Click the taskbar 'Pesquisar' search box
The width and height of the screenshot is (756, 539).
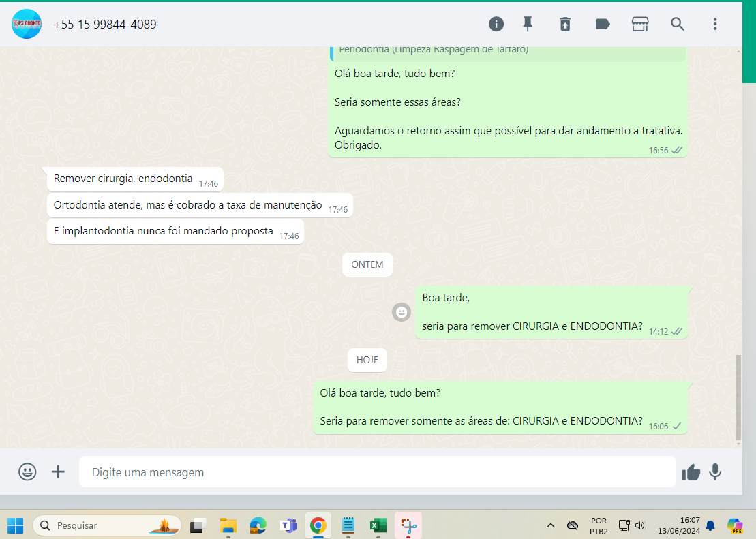(107, 525)
